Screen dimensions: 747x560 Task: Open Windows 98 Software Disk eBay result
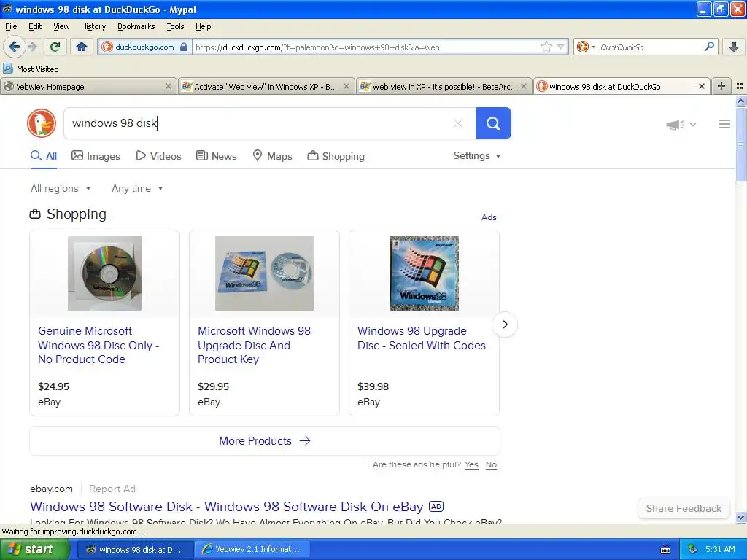227,507
